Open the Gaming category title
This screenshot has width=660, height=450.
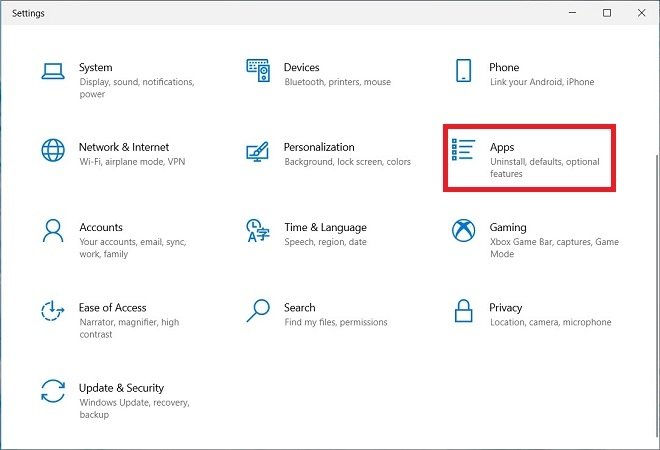tap(508, 227)
